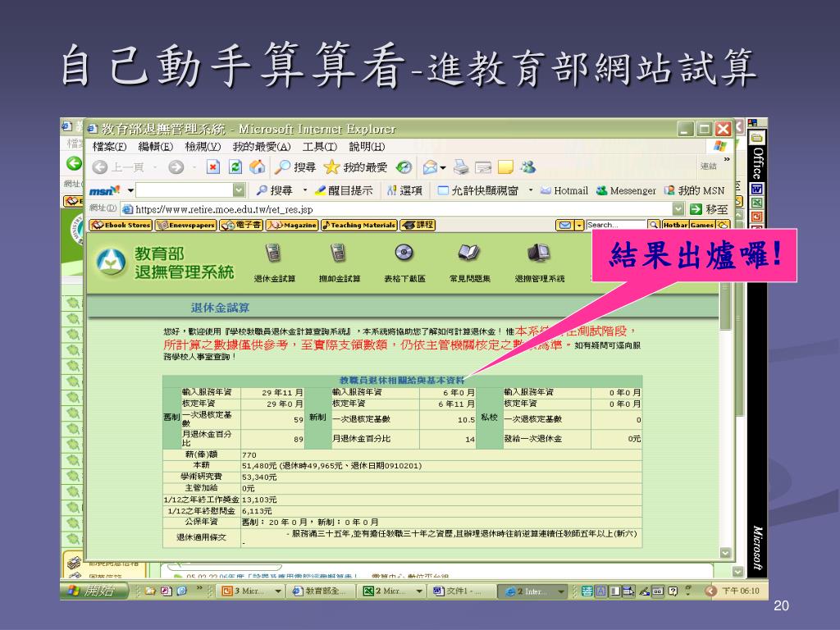The height and width of the screenshot is (630, 840).
Task: Click the Excel icon on Office shortcut bar
Action: [756, 203]
